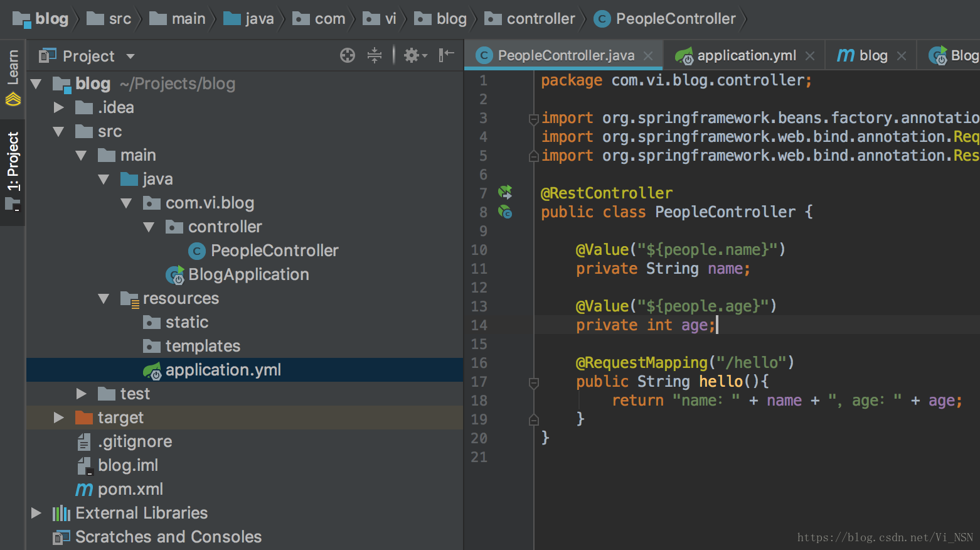Close the blog Maven tab

[x=902, y=56]
